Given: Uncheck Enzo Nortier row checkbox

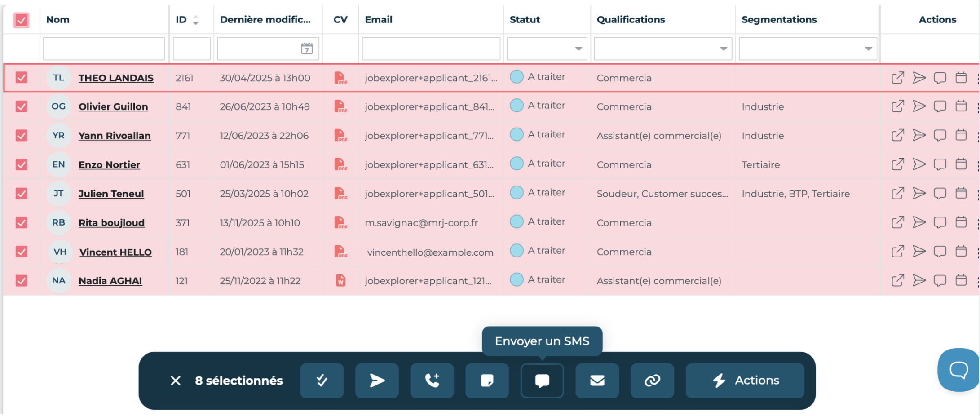Looking at the screenshot, I should 21,164.
